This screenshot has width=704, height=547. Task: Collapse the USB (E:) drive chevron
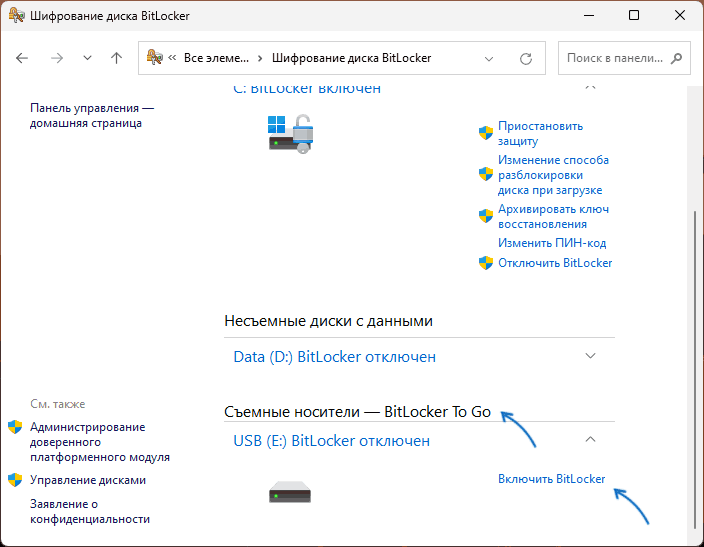(x=590, y=439)
